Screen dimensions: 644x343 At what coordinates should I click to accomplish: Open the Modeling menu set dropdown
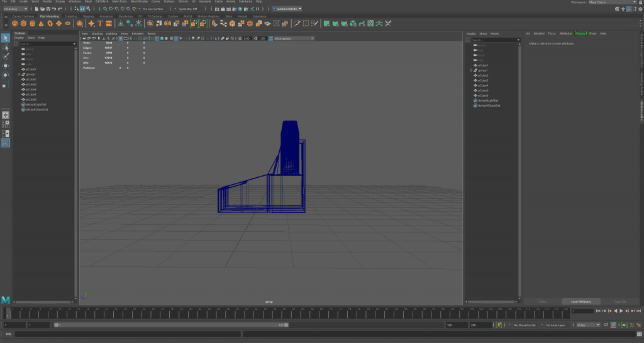click(x=16, y=9)
